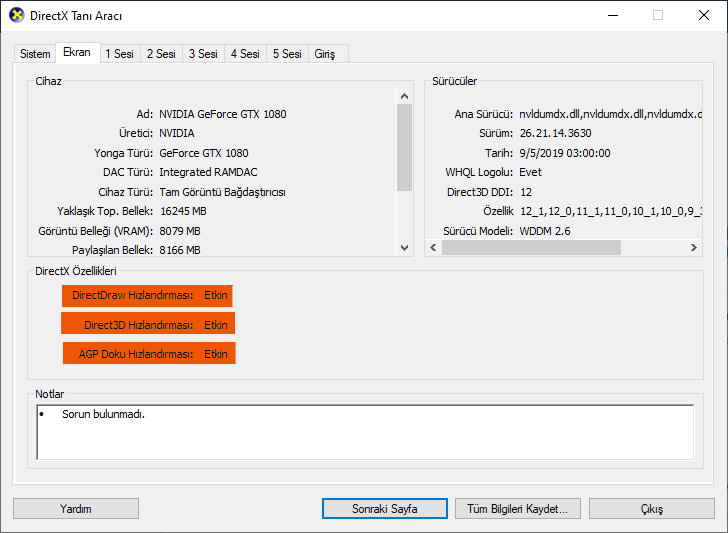The height and width of the screenshot is (533, 728).
Task: Click the 'Integrated RAMDAC' value
Action: (x=208, y=172)
